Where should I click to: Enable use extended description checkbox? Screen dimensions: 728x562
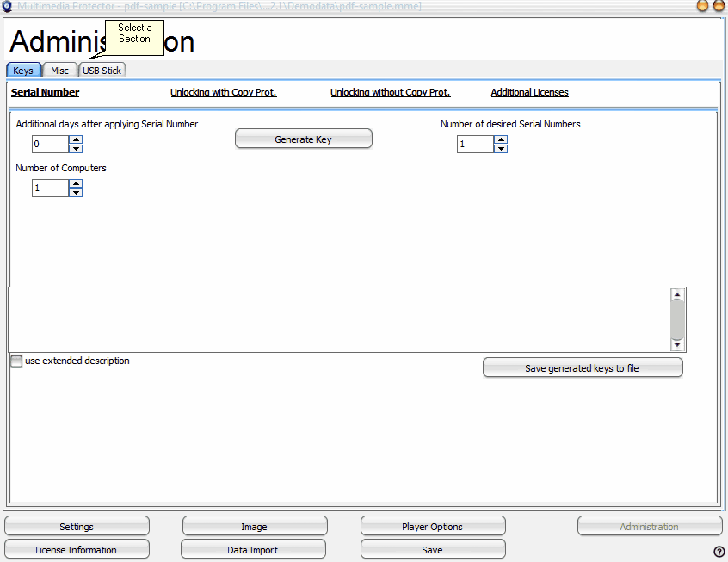(x=16, y=361)
